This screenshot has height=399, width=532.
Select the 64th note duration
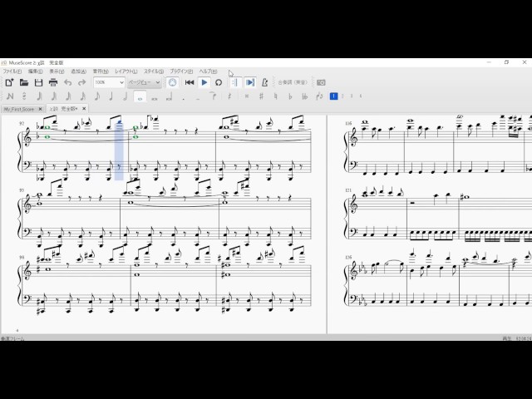[x=53, y=96]
